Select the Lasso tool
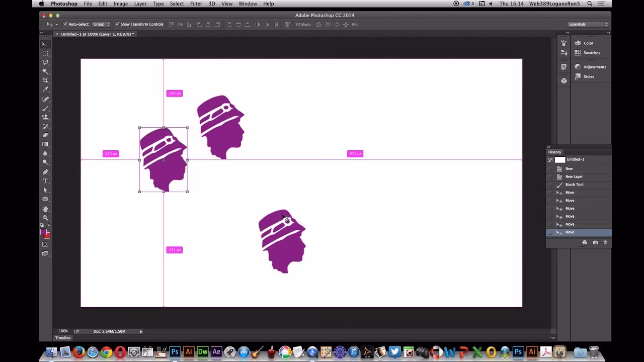Image resolution: width=644 pixels, height=362 pixels. 45,62
